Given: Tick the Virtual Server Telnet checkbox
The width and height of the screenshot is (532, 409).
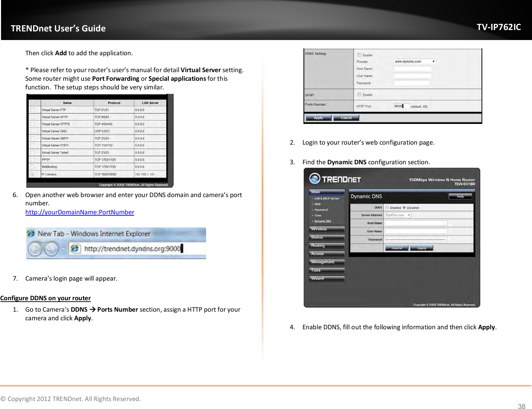Looking at the screenshot, I should click(32, 153).
